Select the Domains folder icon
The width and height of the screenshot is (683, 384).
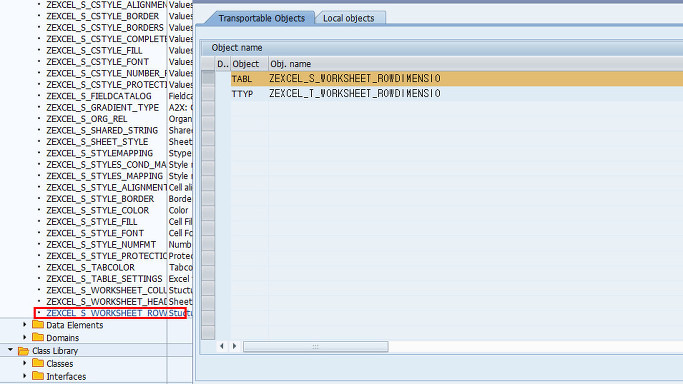coord(38,337)
